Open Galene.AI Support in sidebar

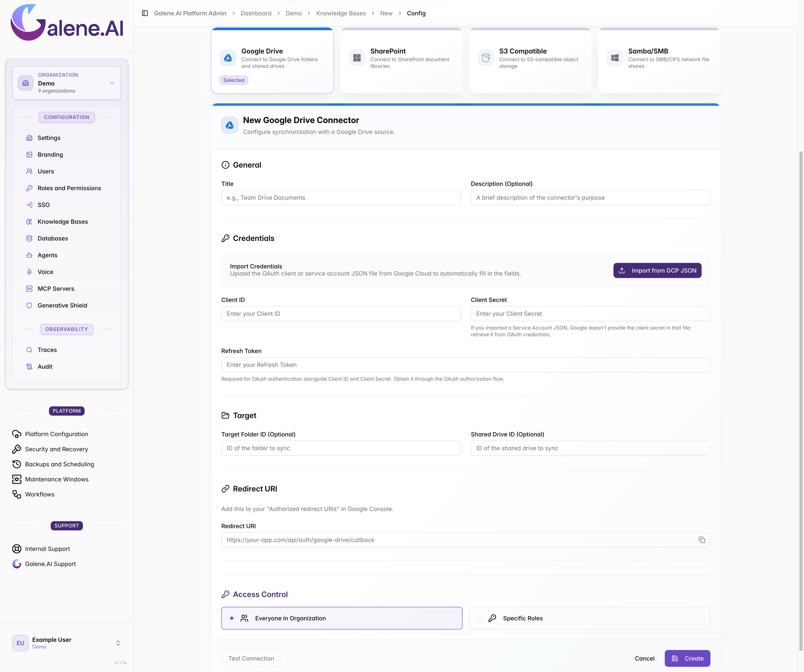tap(67, 564)
